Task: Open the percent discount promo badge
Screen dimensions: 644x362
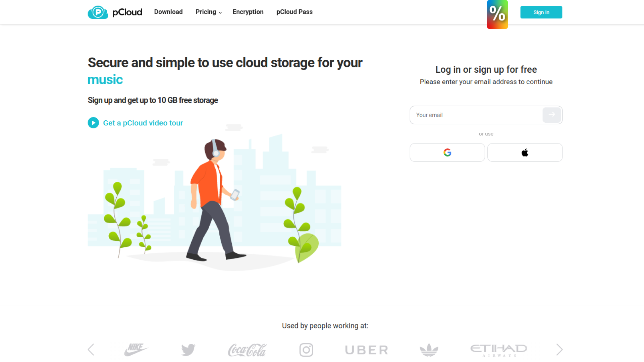Action: pos(497,14)
